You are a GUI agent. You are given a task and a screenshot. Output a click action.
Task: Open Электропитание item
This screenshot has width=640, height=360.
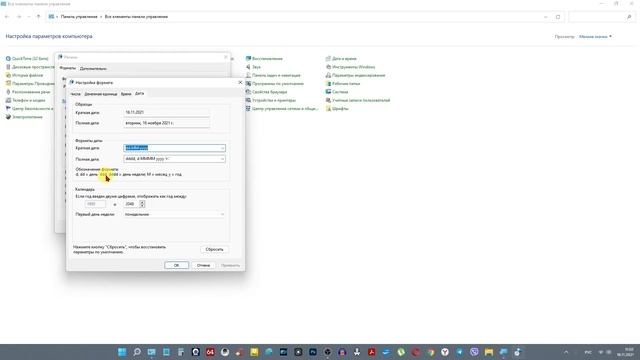pyautogui.click(x=24, y=117)
